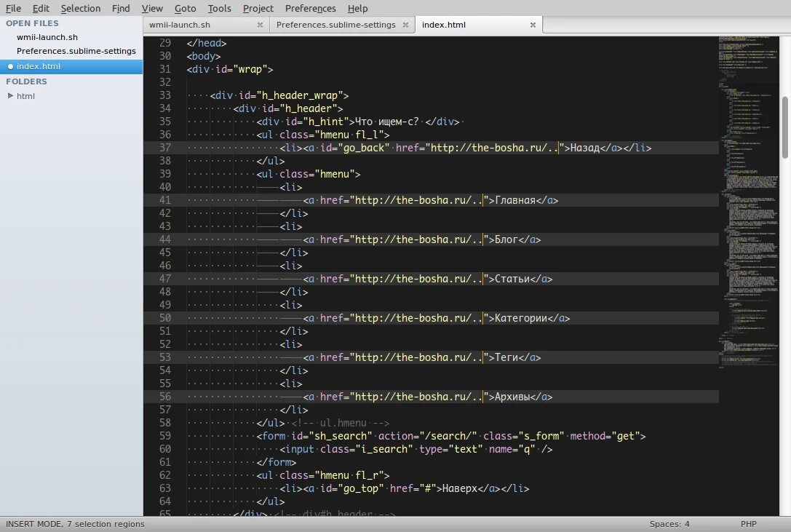Viewport: 791px width, 532px height.
Task: Close the wmii-launch.sh tab
Action: tap(260, 25)
